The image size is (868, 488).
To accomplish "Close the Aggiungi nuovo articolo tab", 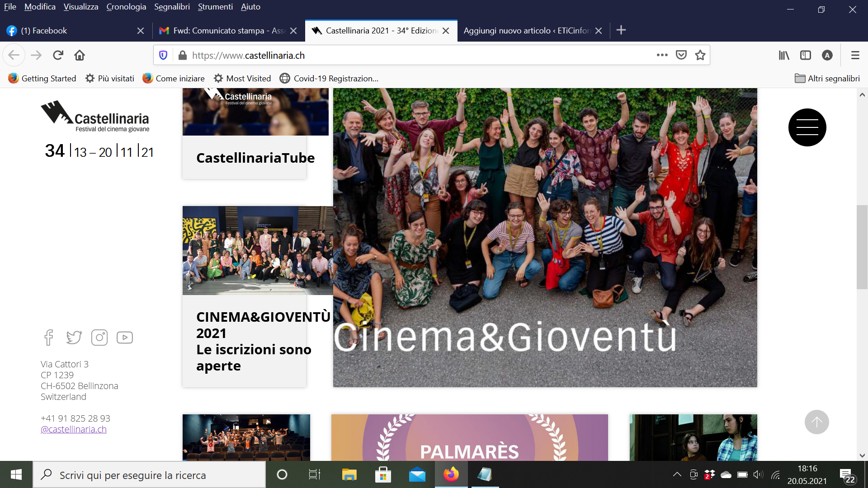I will [x=599, y=31].
